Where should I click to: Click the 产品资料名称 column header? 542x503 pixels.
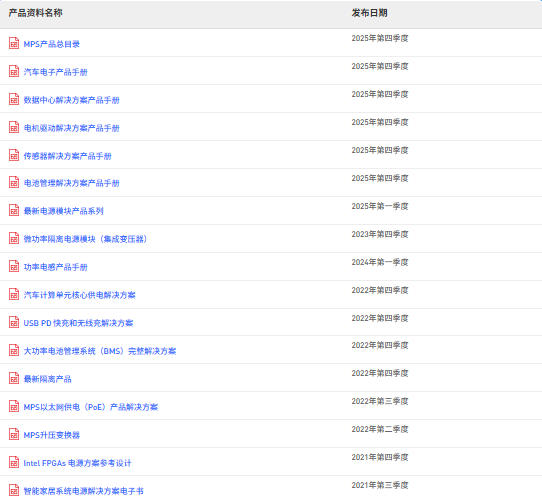point(36,13)
